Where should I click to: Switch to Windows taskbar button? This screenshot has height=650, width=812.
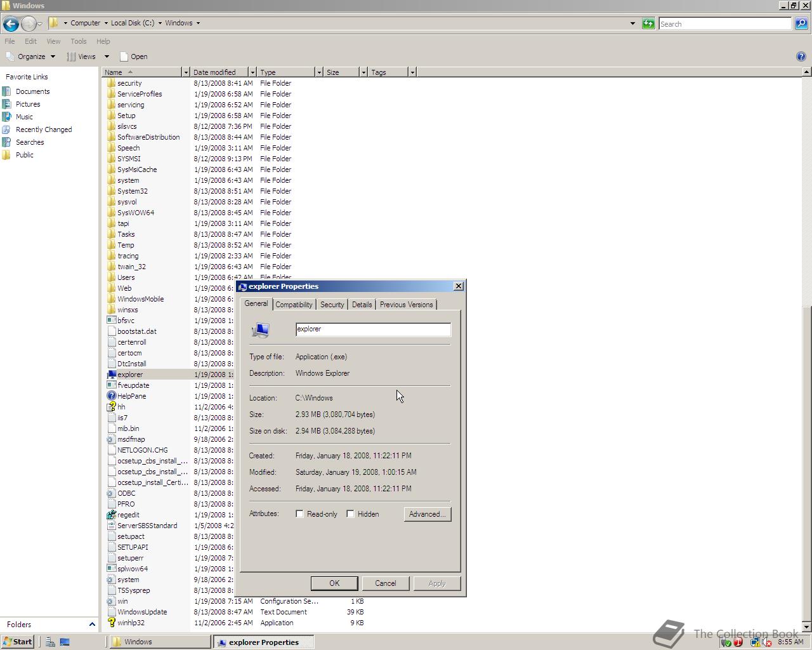click(x=159, y=642)
